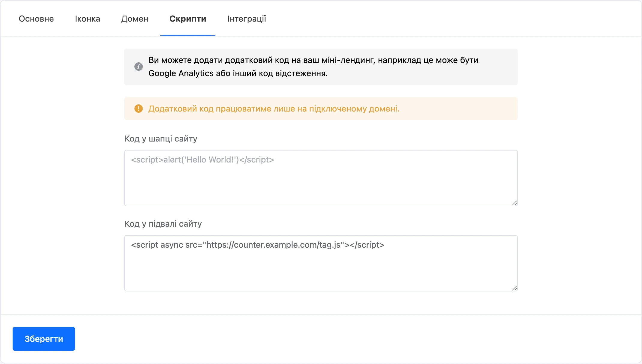Switch to the Іконка tab
The image size is (642, 364).
click(87, 19)
